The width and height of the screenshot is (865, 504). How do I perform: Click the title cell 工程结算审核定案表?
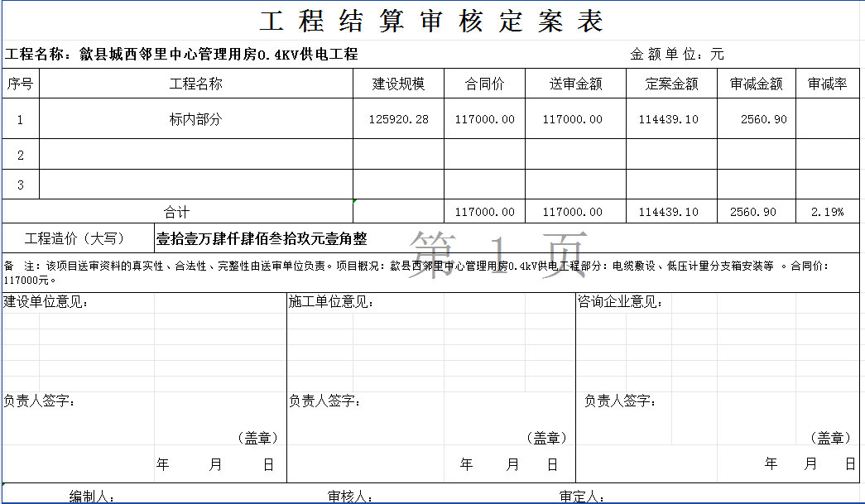coord(431,22)
